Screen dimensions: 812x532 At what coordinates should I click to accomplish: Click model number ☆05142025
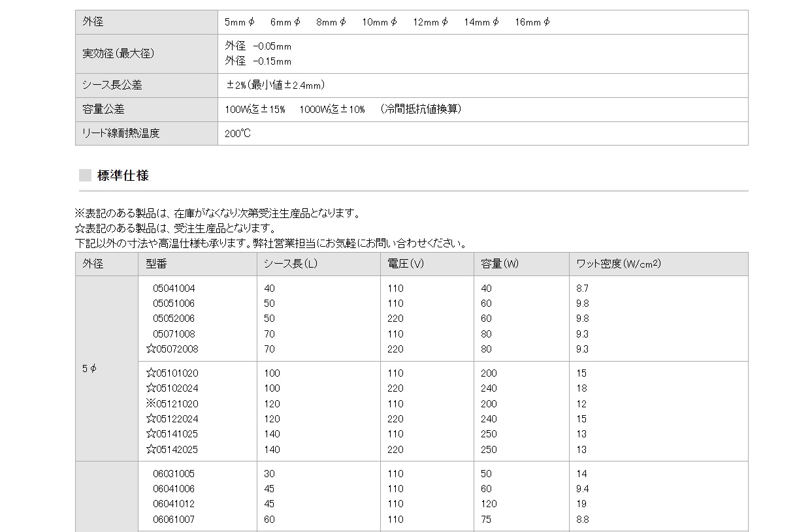point(172,449)
